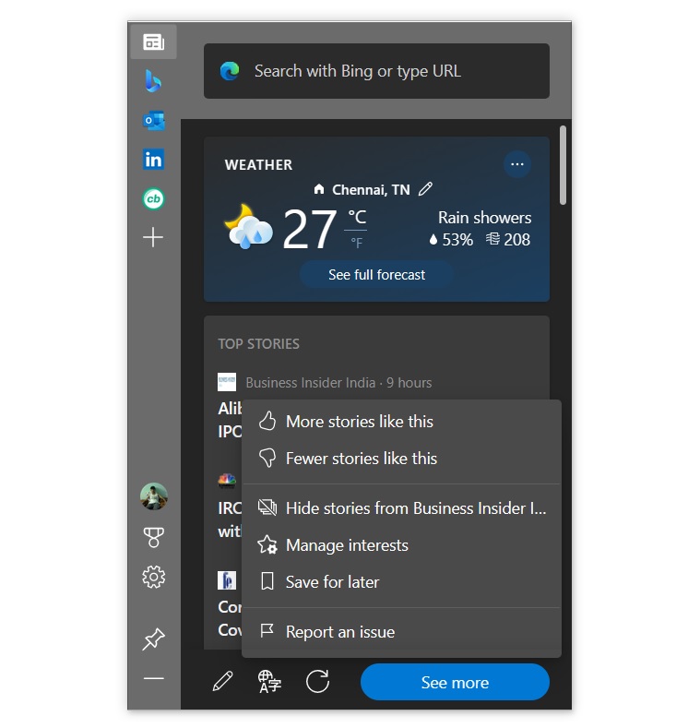This screenshot has height=728, width=700.
Task: Open LinkedIn sidebar shortcut
Action: pos(154,160)
